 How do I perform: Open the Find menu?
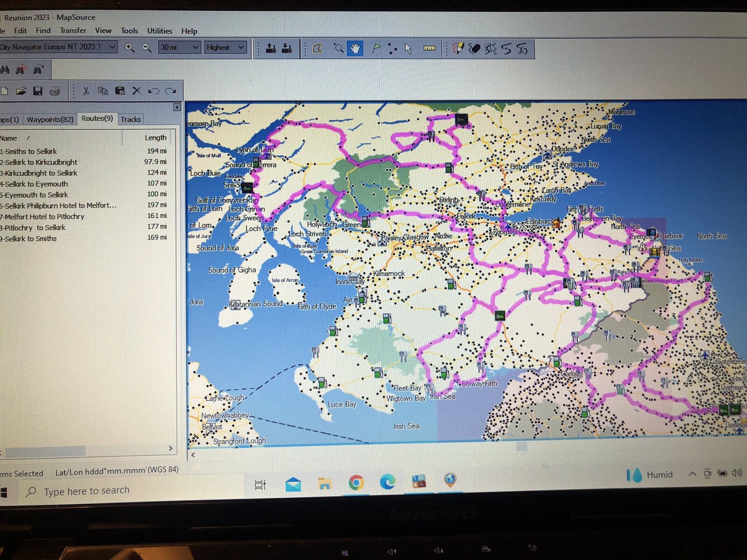(43, 30)
